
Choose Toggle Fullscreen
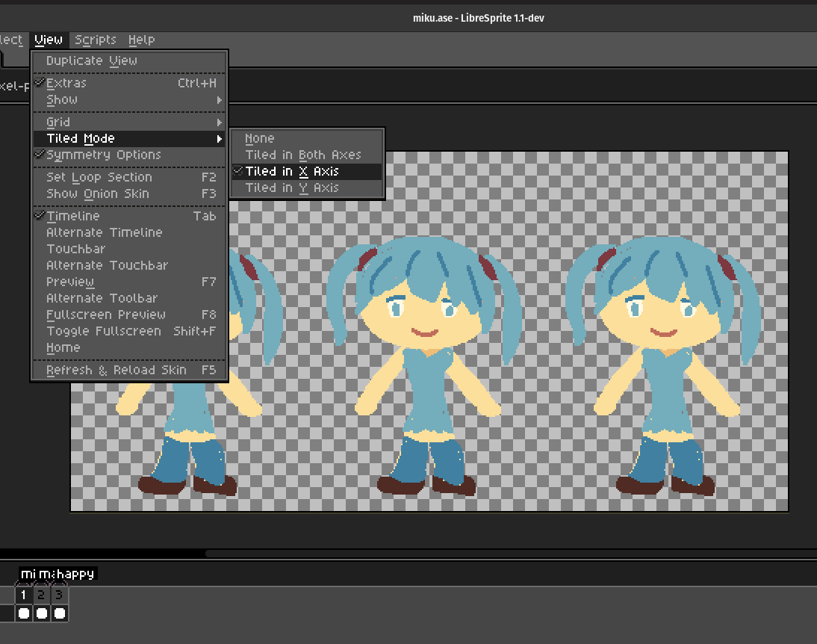click(129, 331)
